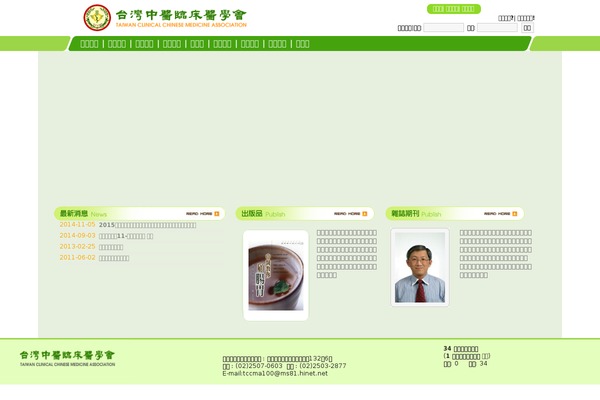The width and height of the screenshot is (600, 400).
Task: Open the portrait photo of man in tie
Action: 420,268
